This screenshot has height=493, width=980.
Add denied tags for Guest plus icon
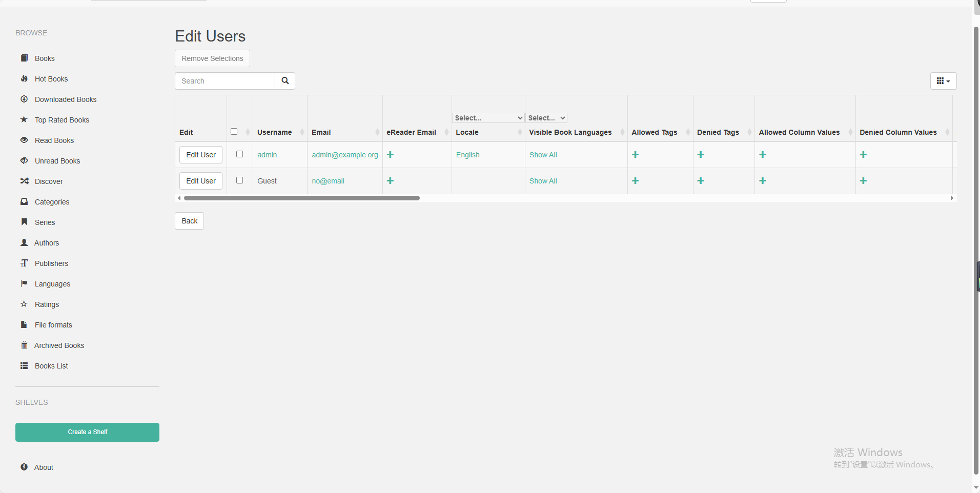pyautogui.click(x=701, y=181)
